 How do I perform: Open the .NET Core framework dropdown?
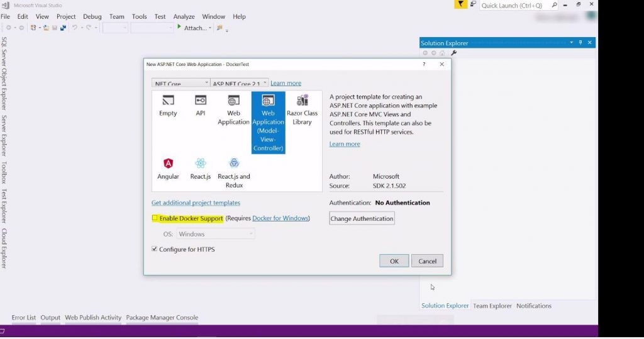pos(180,83)
